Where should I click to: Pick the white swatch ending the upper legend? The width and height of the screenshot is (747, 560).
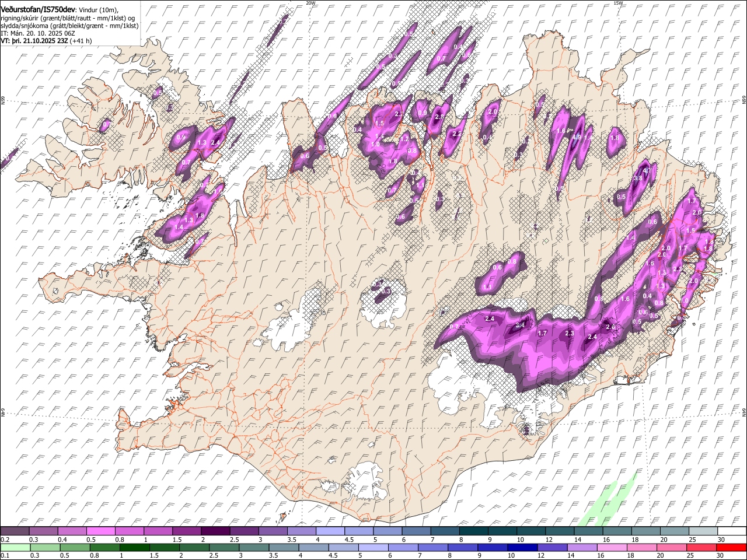click(x=731, y=531)
